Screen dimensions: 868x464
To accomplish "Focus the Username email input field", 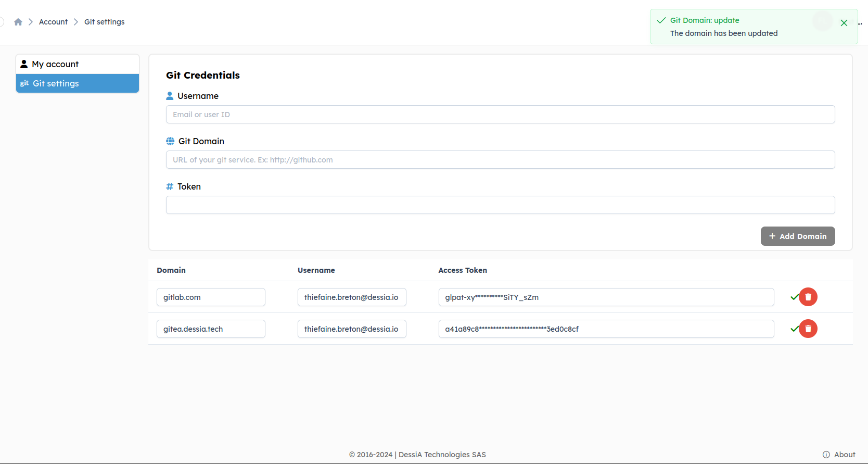I will [x=500, y=115].
